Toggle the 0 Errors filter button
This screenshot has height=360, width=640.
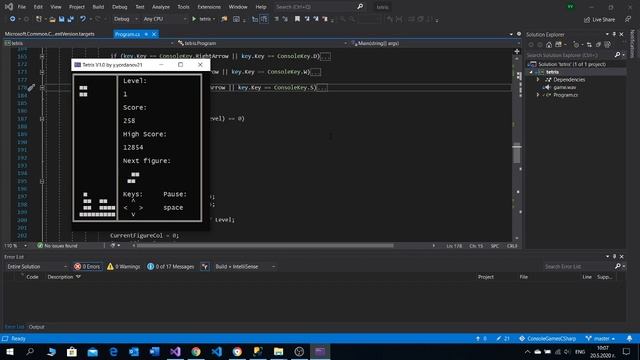point(87,267)
